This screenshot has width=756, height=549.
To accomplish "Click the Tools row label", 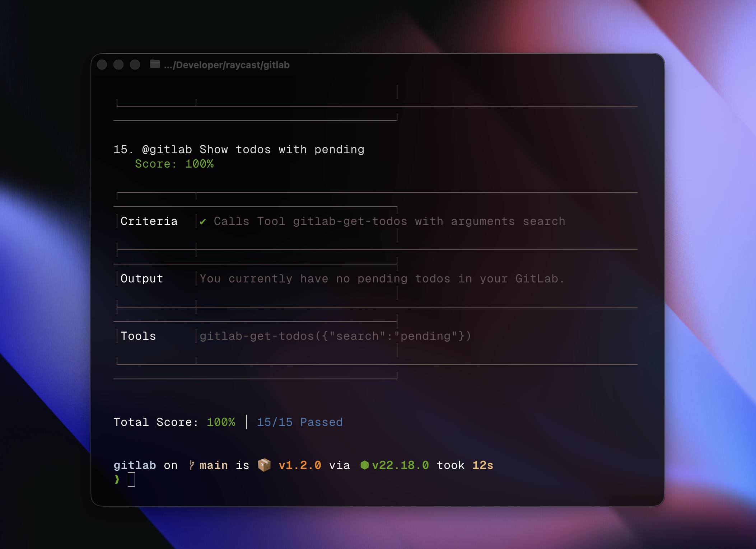I will [138, 336].
